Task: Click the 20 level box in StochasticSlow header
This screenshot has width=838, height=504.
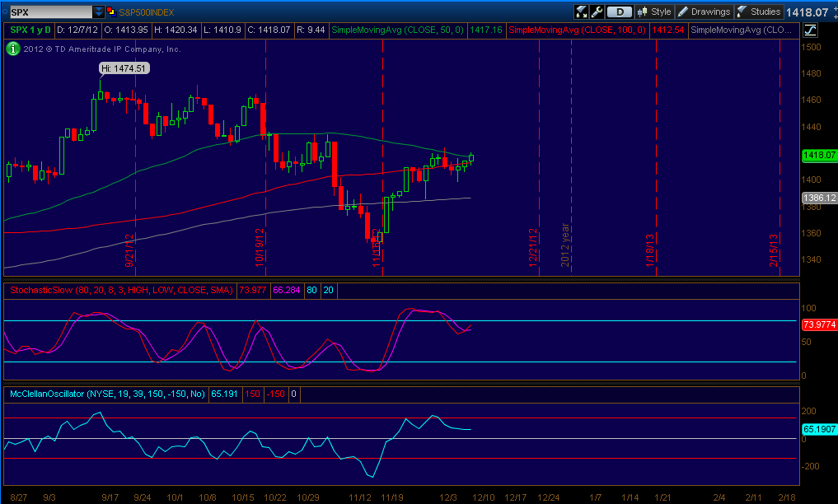Action: pos(328,290)
